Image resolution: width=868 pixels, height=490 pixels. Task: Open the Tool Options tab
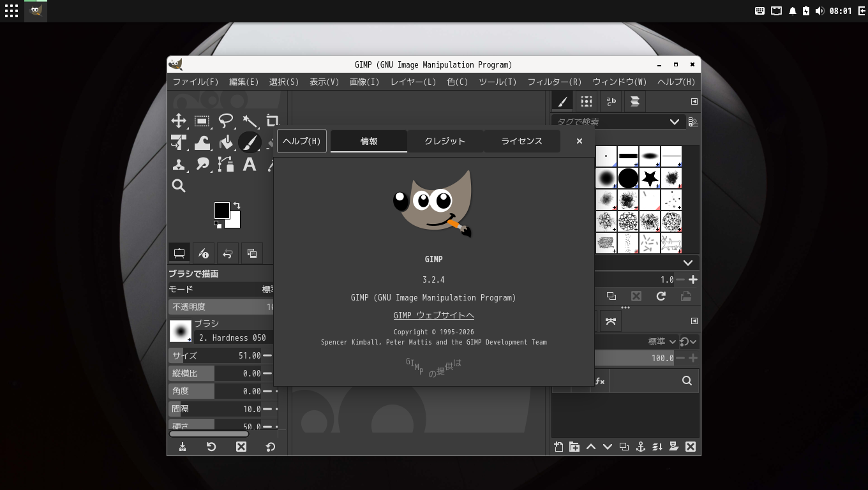click(179, 253)
